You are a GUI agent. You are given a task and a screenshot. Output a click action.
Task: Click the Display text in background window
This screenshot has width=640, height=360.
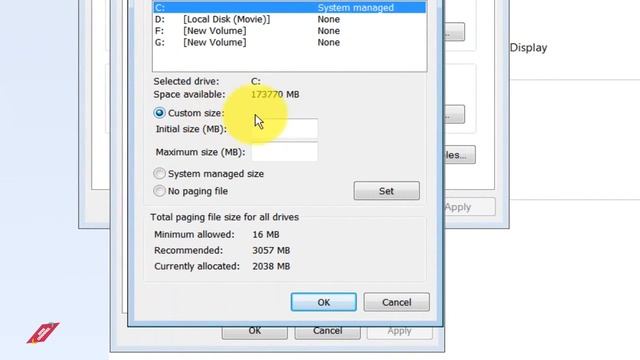click(528, 48)
